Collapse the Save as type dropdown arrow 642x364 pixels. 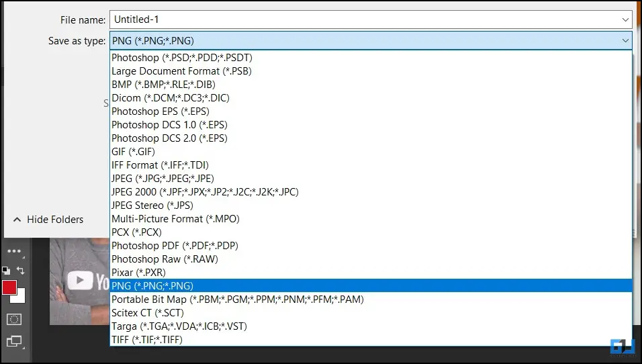[625, 40]
